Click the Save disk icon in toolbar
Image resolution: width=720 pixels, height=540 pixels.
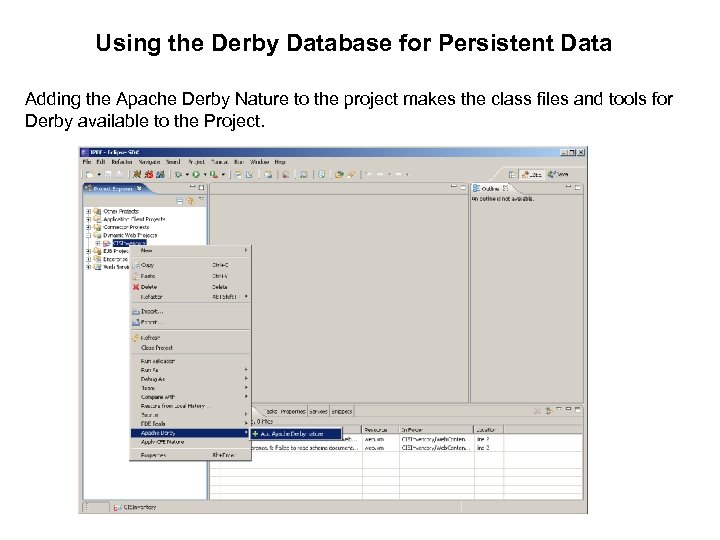(108, 174)
